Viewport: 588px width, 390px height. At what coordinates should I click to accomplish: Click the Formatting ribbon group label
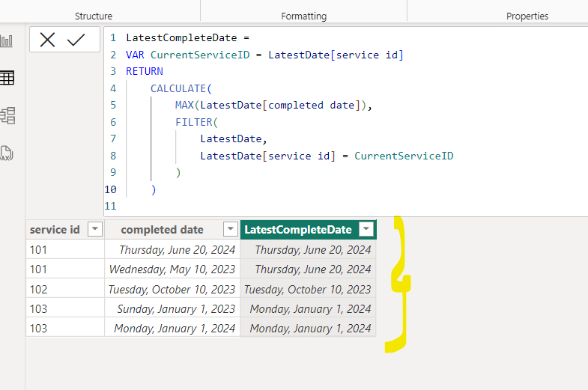(304, 16)
